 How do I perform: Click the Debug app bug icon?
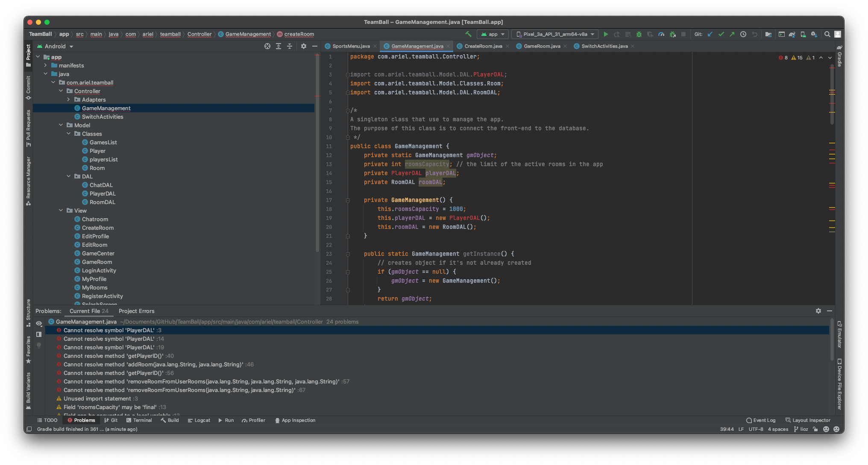[x=639, y=34]
